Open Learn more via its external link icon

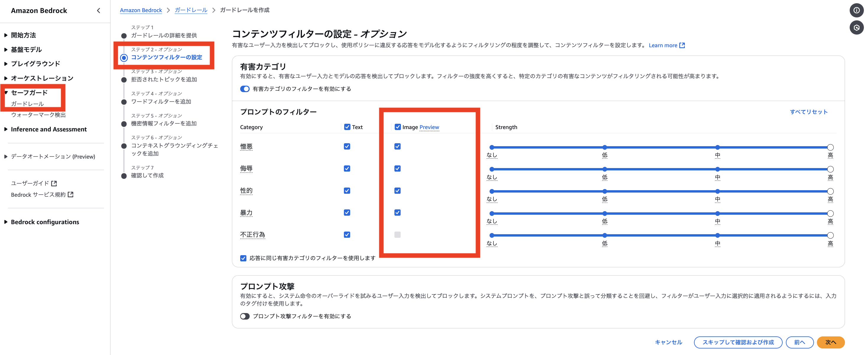pyautogui.click(x=682, y=45)
